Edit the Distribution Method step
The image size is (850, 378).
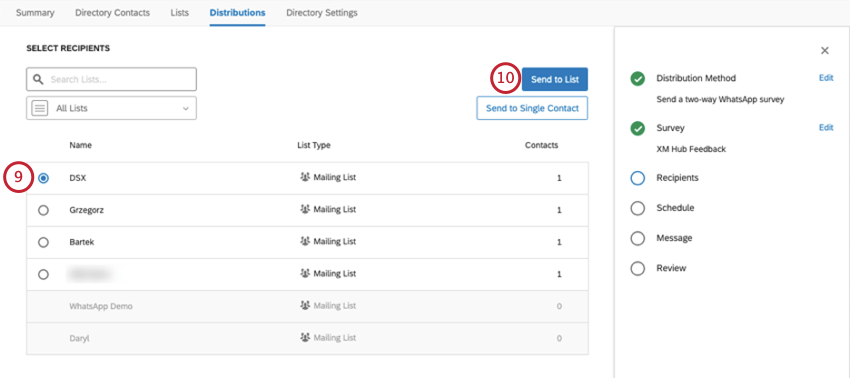[x=826, y=78]
